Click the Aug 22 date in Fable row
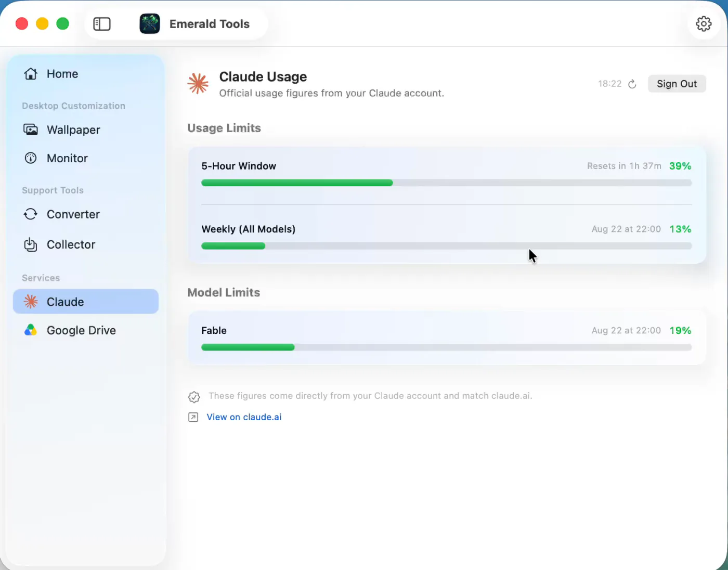This screenshot has width=728, height=570. coord(626,330)
